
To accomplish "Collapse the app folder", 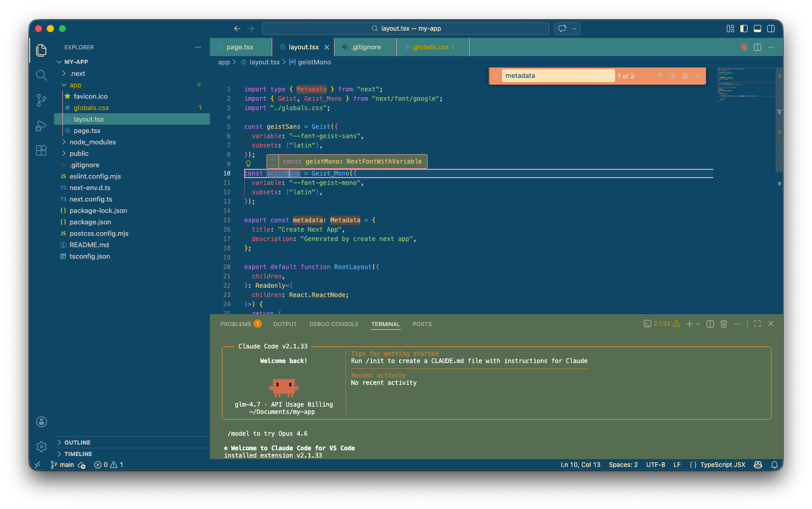I will [x=64, y=85].
